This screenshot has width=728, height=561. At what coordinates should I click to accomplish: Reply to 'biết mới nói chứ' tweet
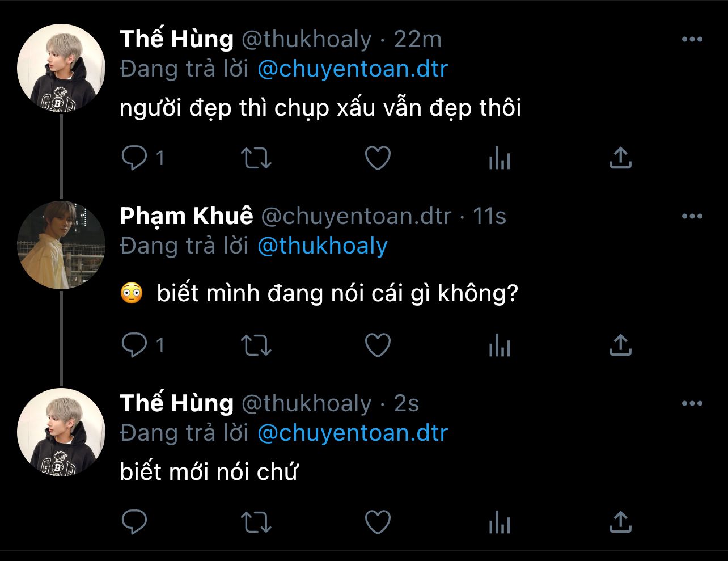pyautogui.click(x=135, y=521)
